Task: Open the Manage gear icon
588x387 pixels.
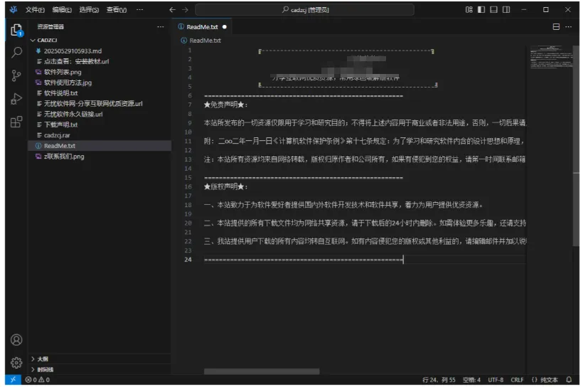Action: (x=16, y=362)
